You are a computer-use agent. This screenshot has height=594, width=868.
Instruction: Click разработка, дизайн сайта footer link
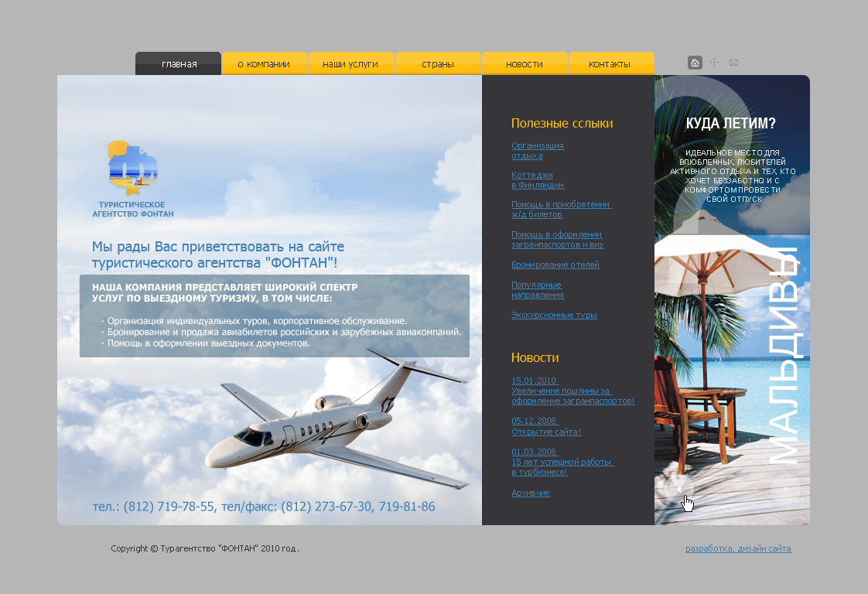click(x=738, y=548)
